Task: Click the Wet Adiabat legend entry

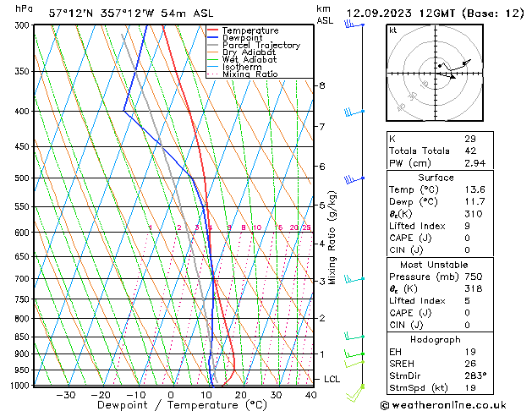Action: pos(249,60)
